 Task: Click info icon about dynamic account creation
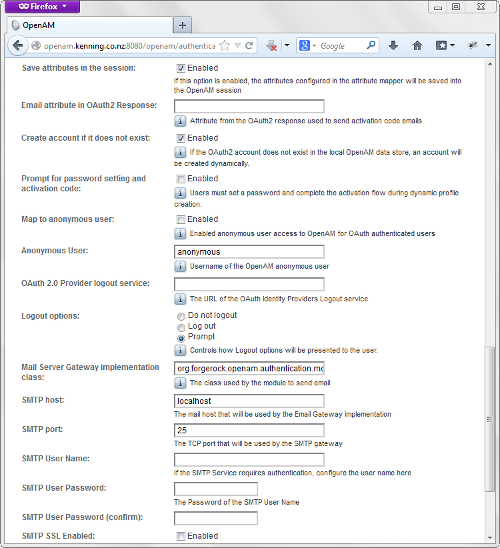coord(180,152)
